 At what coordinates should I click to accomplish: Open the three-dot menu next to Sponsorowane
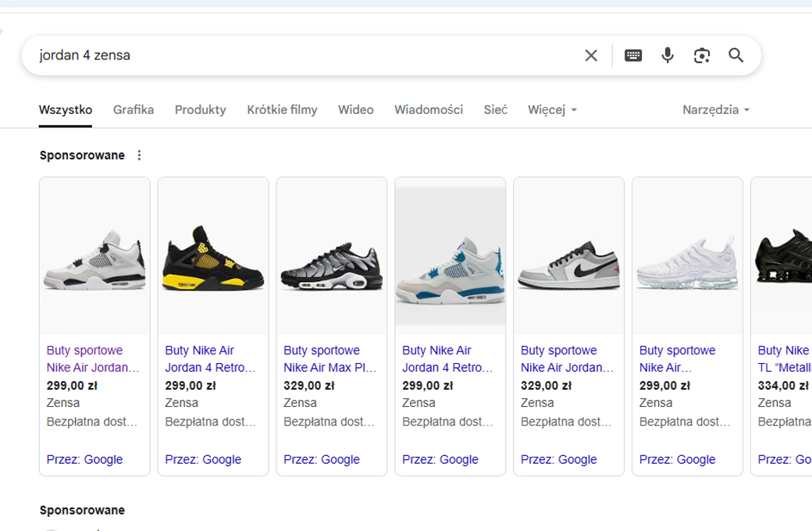[x=139, y=155]
